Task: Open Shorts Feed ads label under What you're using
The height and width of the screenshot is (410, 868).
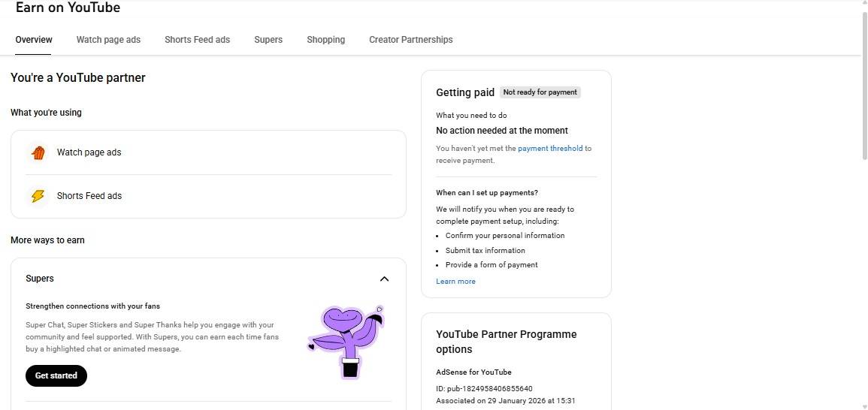Action: click(x=89, y=196)
